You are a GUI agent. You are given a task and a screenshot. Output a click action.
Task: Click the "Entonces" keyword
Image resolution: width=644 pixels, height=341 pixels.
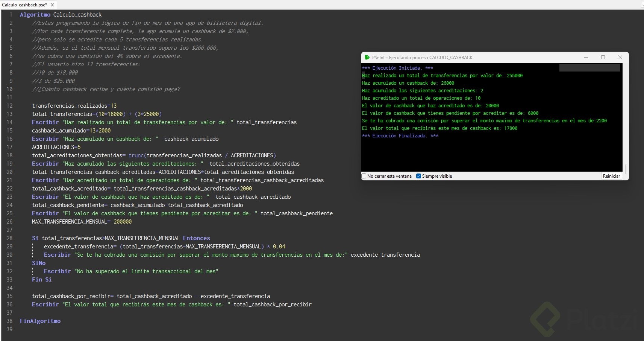point(197,238)
